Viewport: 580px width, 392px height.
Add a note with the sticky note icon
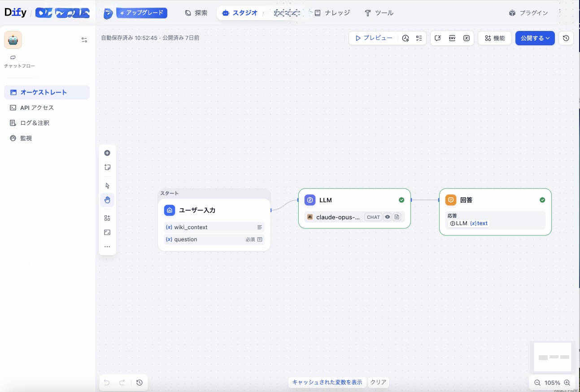click(107, 167)
